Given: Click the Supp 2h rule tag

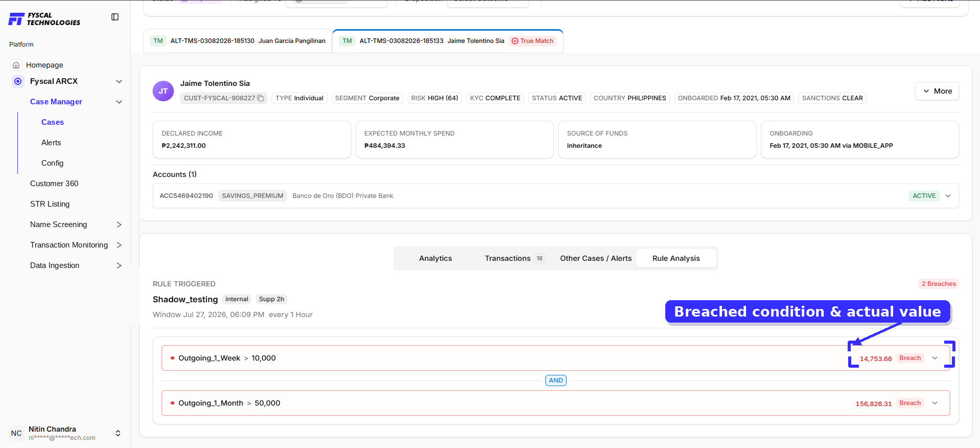Looking at the screenshot, I should coord(271,299).
